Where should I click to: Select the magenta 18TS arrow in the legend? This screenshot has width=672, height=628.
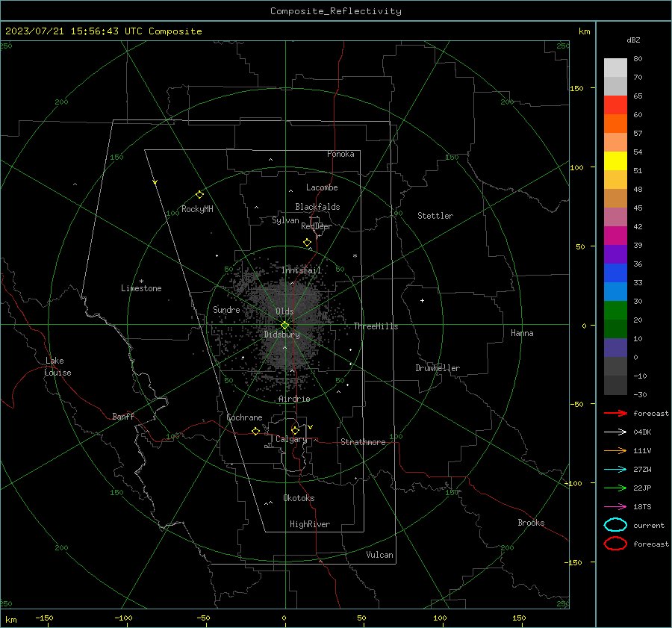[615, 506]
